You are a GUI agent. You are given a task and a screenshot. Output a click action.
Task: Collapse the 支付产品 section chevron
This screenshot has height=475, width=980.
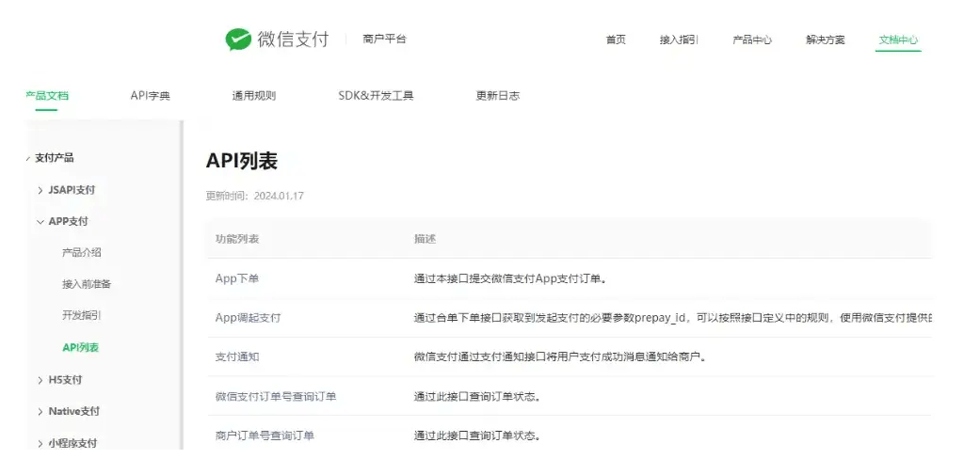28,159
